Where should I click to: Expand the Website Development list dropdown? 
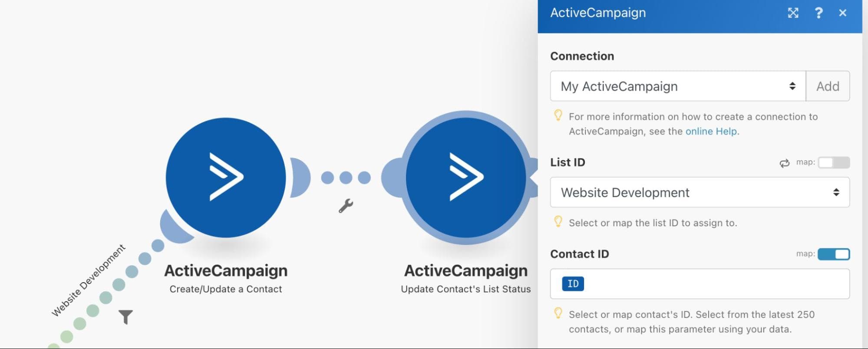(699, 192)
